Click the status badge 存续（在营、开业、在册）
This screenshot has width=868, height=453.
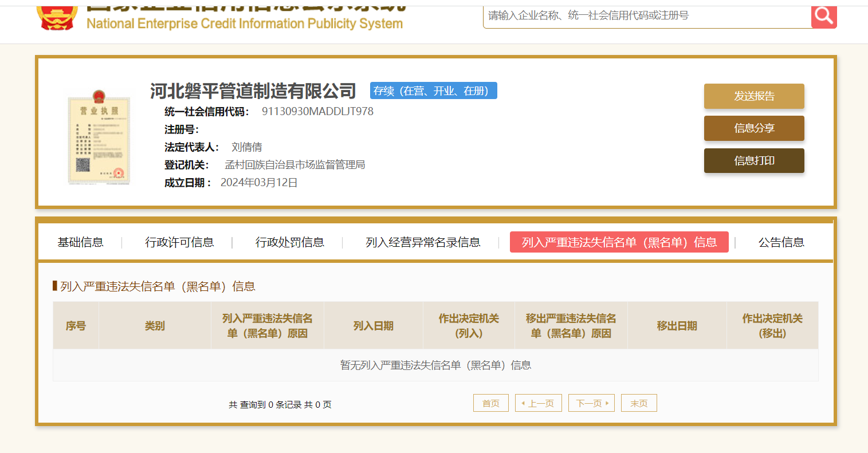434,91
